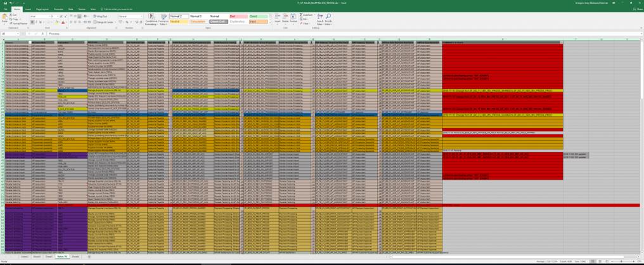Open Format as Table gallery
644x265 pixels.
pos(164,19)
